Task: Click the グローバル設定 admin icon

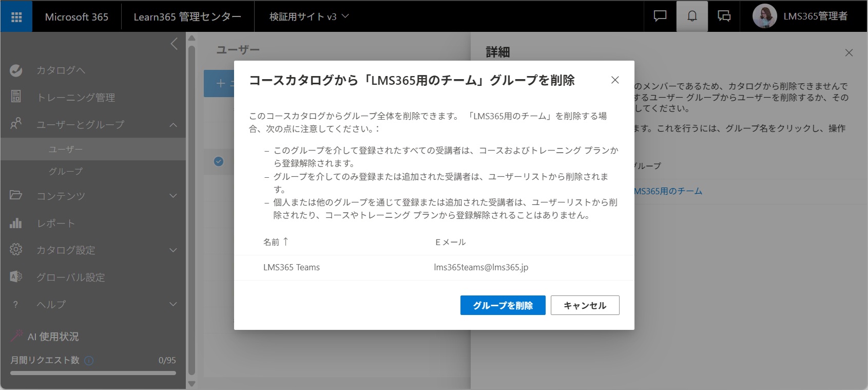Action: point(16,277)
